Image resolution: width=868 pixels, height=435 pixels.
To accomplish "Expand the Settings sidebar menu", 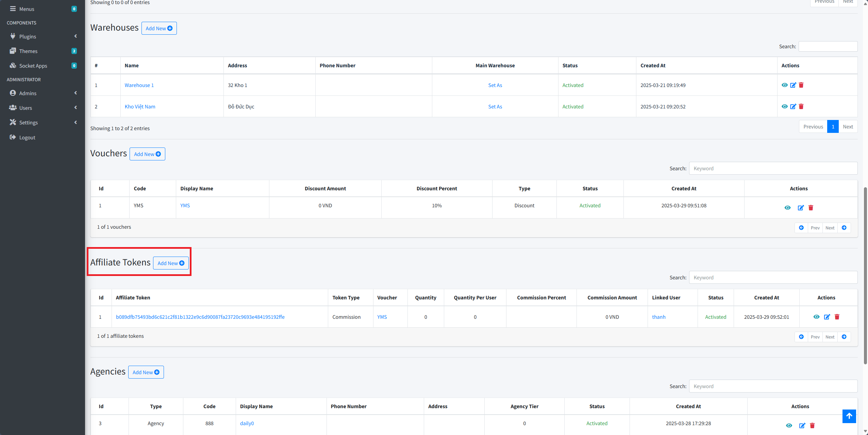I will click(x=43, y=122).
